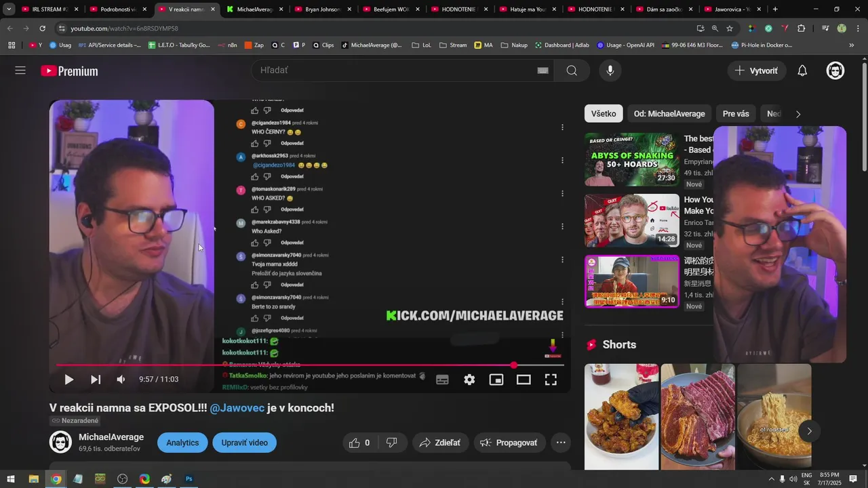Start voice search with the microphone icon

610,70
